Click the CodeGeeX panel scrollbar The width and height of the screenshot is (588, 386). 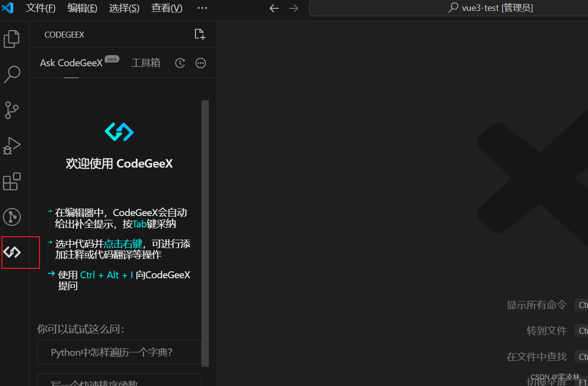205,233
